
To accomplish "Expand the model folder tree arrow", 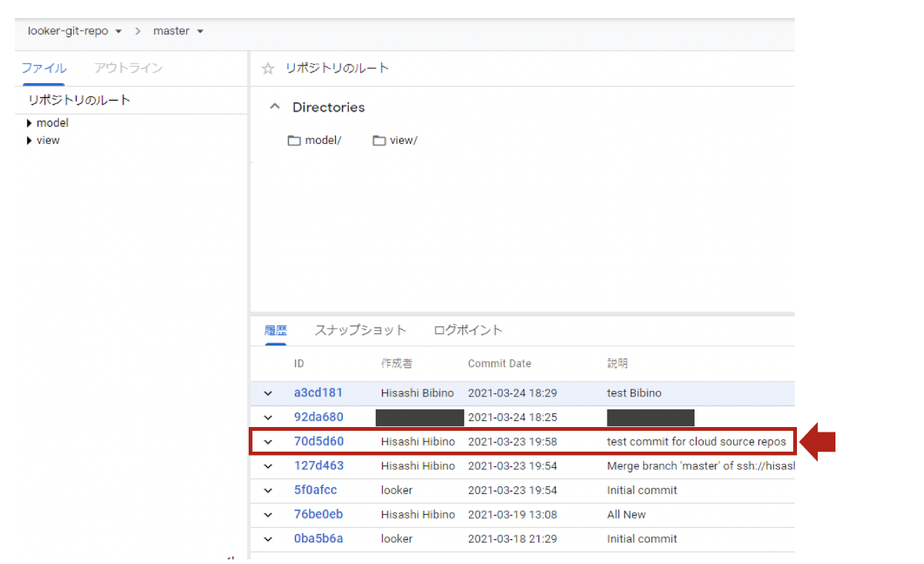I will click(29, 123).
